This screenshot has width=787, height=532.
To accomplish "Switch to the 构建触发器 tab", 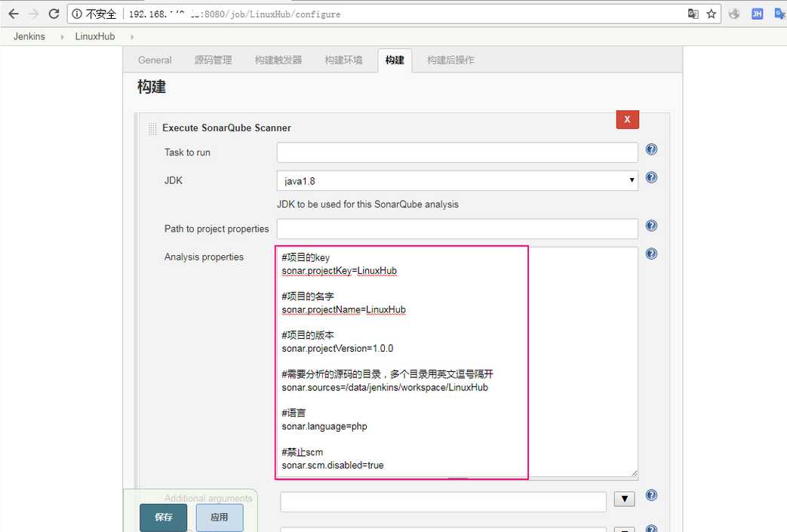I will pyautogui.click(x=278, y=60).
